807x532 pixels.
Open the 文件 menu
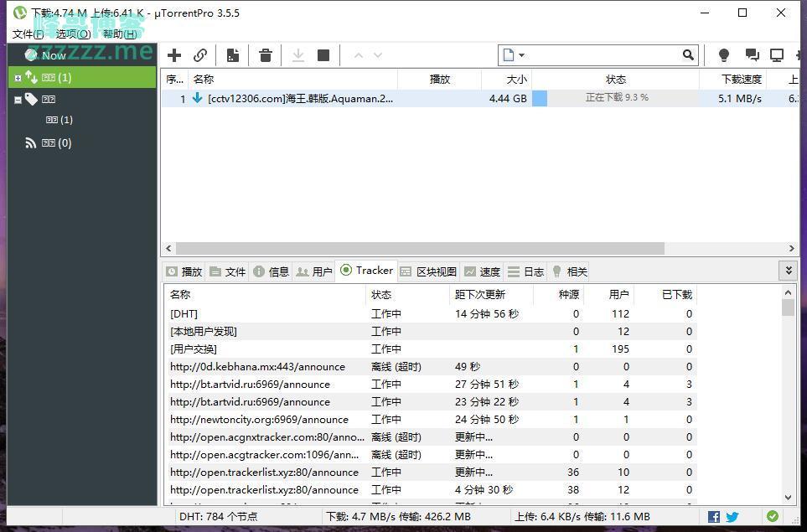tap(28, 34)
